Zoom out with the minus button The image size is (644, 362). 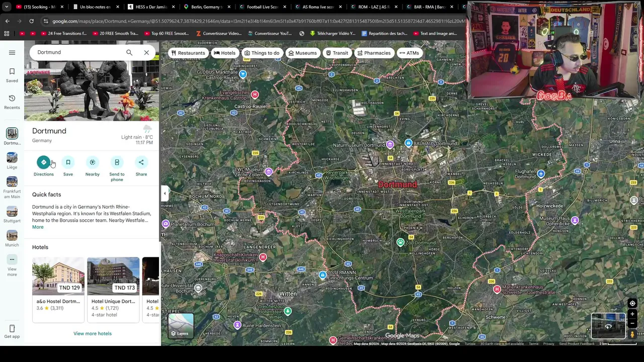[x=632, y=323]
